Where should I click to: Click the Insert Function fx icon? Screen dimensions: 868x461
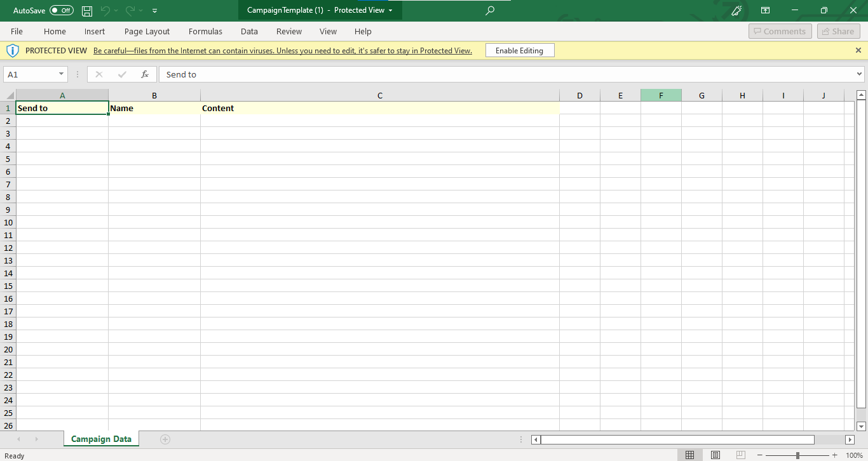click(145, 74)
